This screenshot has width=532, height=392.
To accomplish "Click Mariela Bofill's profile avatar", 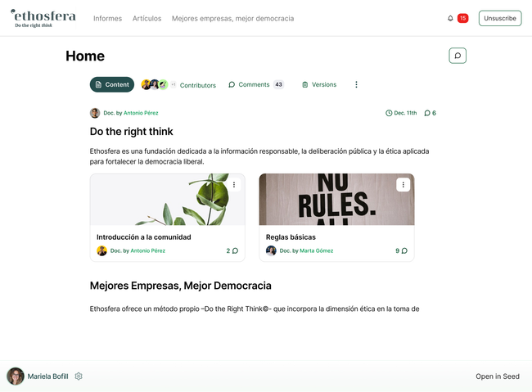I will click(16, 376).
